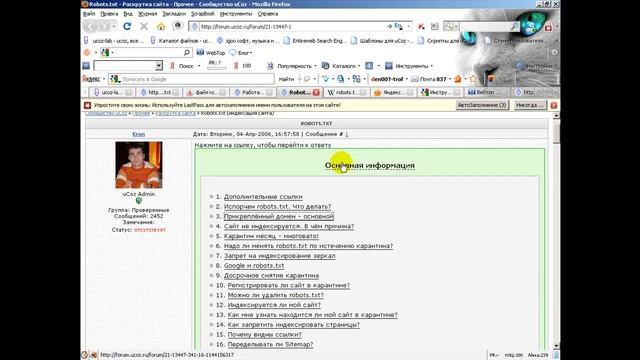
Task: Click the red LastPass lock icon
Action: point(548,27)
